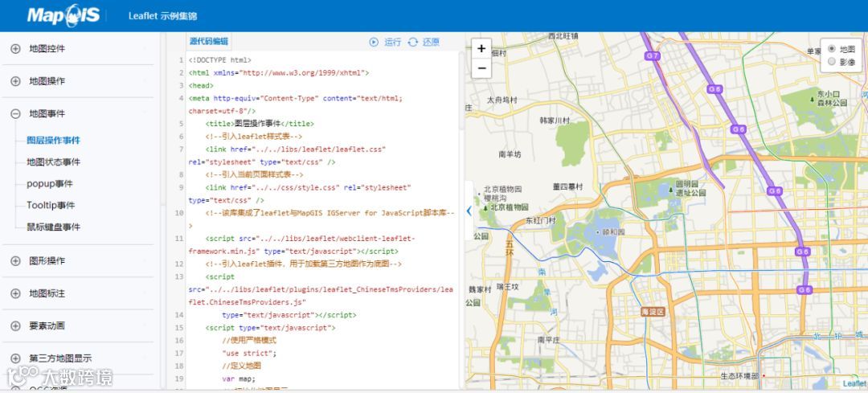The width and height of the screenshot is (868, 393).
Task: Click the 颐和园 label on map
Action: pyautogui.click(x=612, y=232)
